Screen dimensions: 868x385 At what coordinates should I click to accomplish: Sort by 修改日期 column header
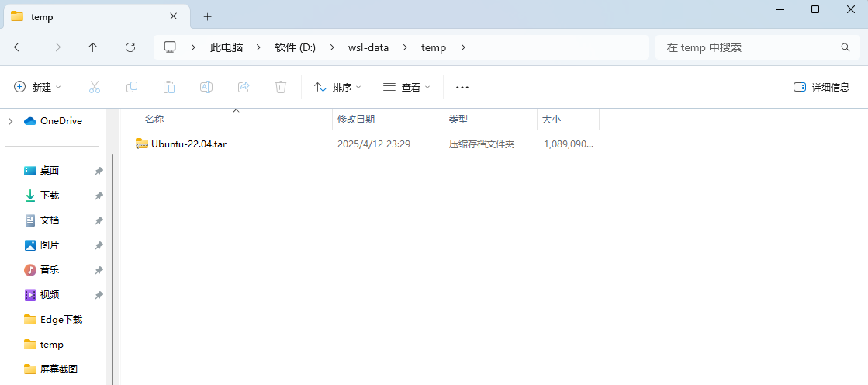point(356,119)
